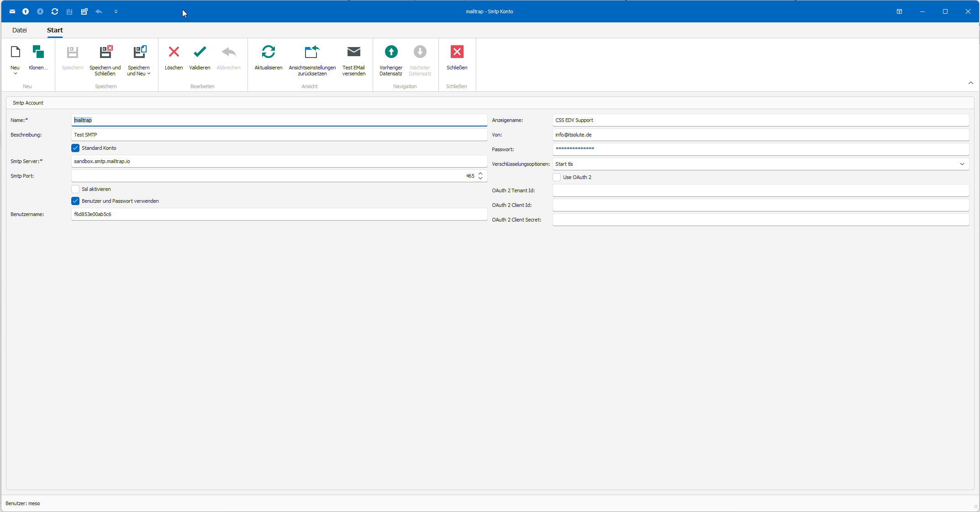Image resolution: width=980 pixels, height=512 pixels.
Task: Increase Smtp Port with the stepper arrow
Action: point(480,174)
